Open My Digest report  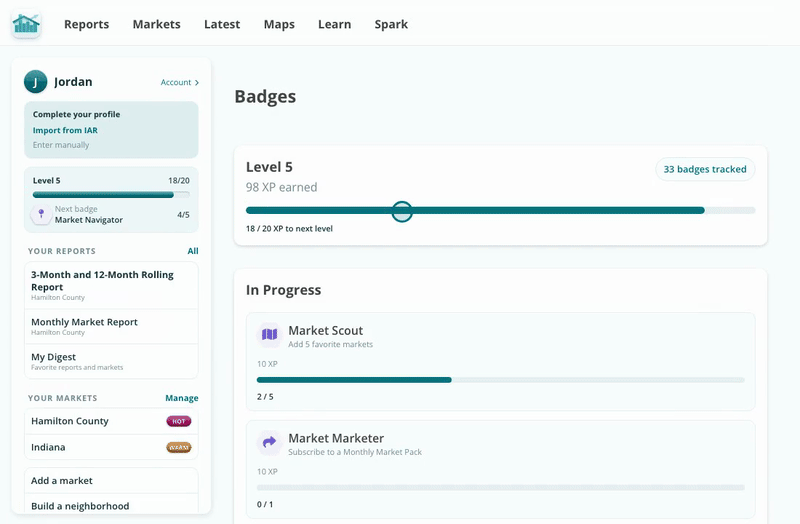(111, 361)
